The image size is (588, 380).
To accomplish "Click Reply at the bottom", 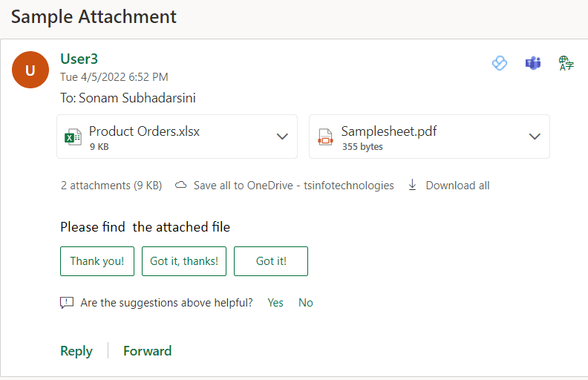I will click(76, 351).
